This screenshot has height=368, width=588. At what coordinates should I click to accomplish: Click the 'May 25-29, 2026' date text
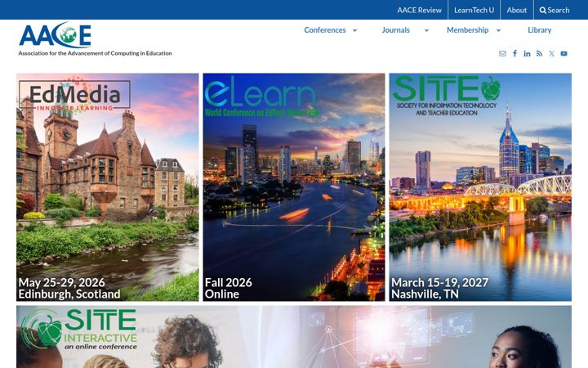point(61,282)
